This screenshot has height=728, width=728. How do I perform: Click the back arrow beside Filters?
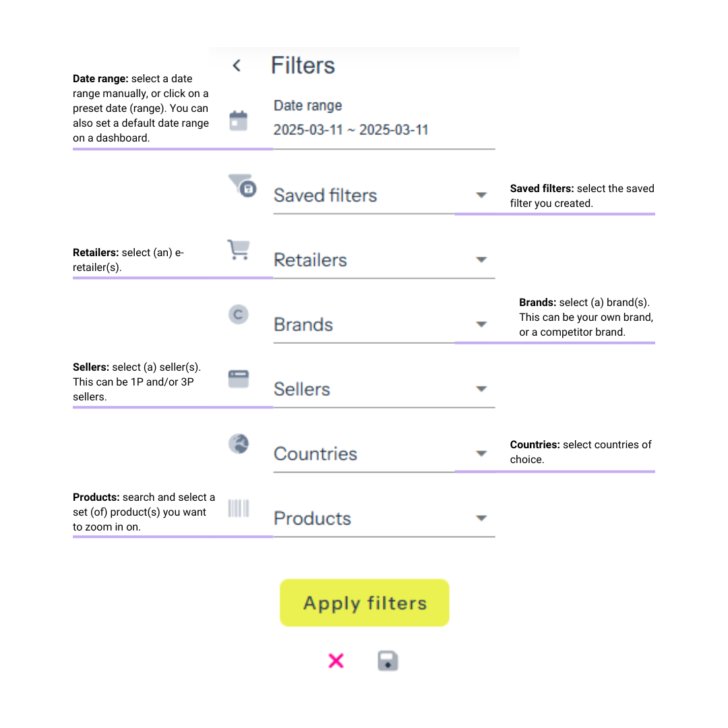point(237,65)
